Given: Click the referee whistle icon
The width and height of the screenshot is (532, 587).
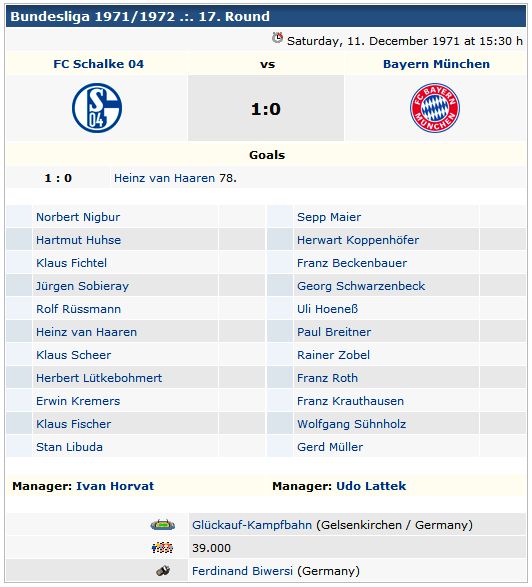Looking at the screenshot, I should click(163, 571).
